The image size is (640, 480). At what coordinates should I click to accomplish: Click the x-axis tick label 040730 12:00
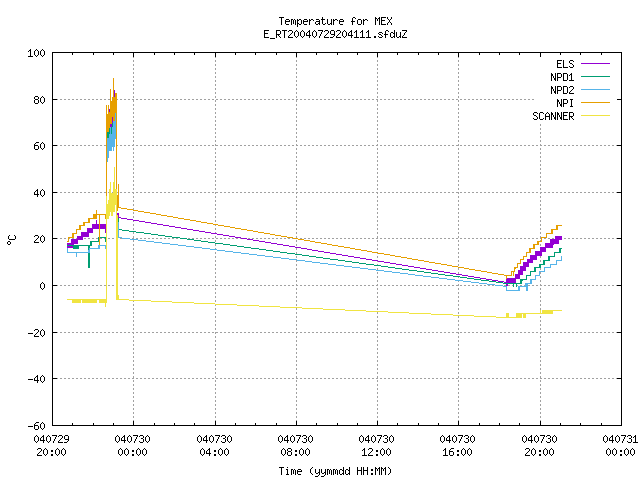376,446
